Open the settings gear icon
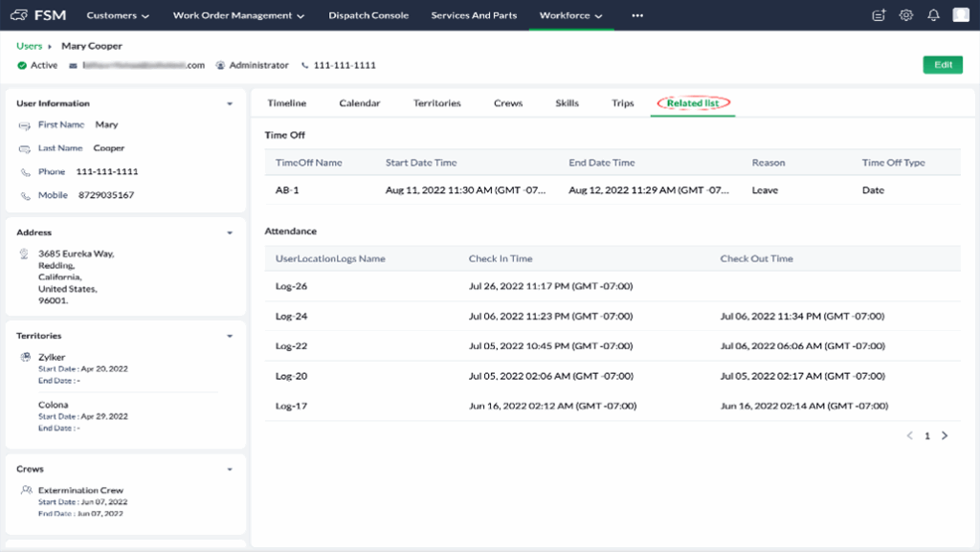 (x=905, y=15)
